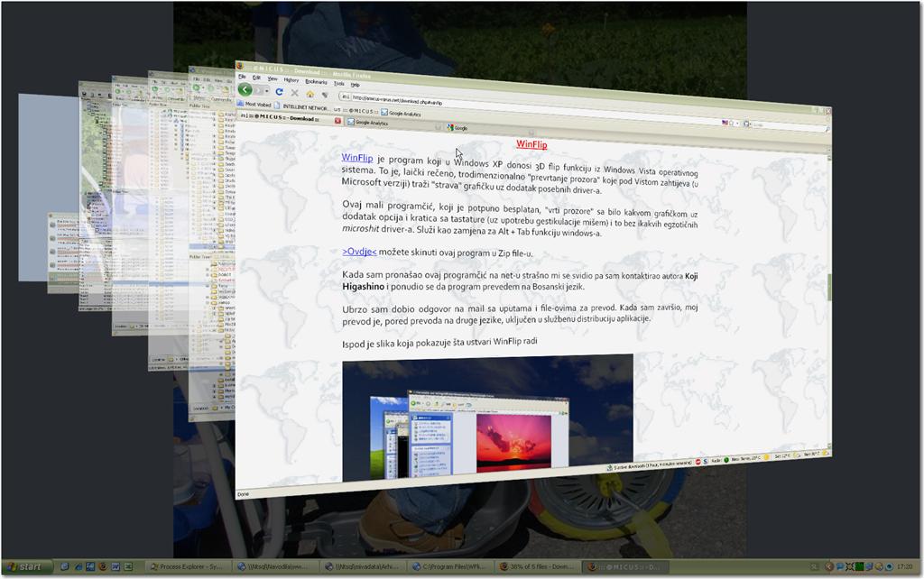Open the Bookmarks menu in Firefox
This screenshot has height=579, width=924.
[316, 81]
